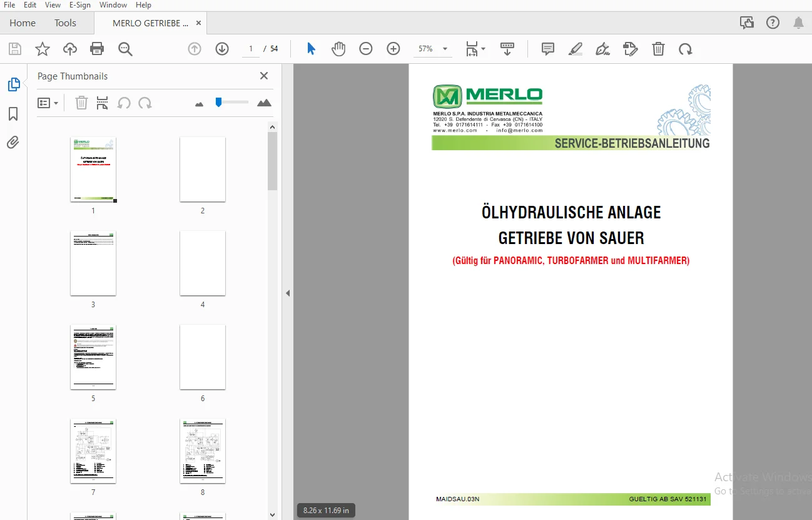Click the Save file icon
The image size is (812, 520).
coord(15,49)
